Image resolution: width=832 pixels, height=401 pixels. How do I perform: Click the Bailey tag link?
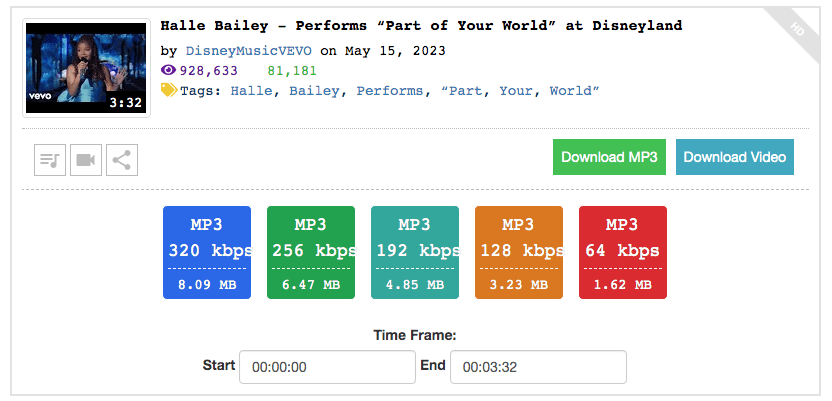tap(314, 91)
